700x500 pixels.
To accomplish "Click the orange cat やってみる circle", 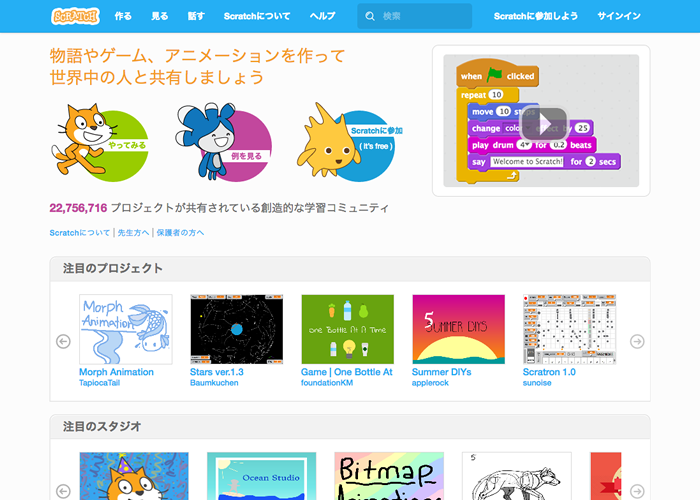I will (100, 142).
